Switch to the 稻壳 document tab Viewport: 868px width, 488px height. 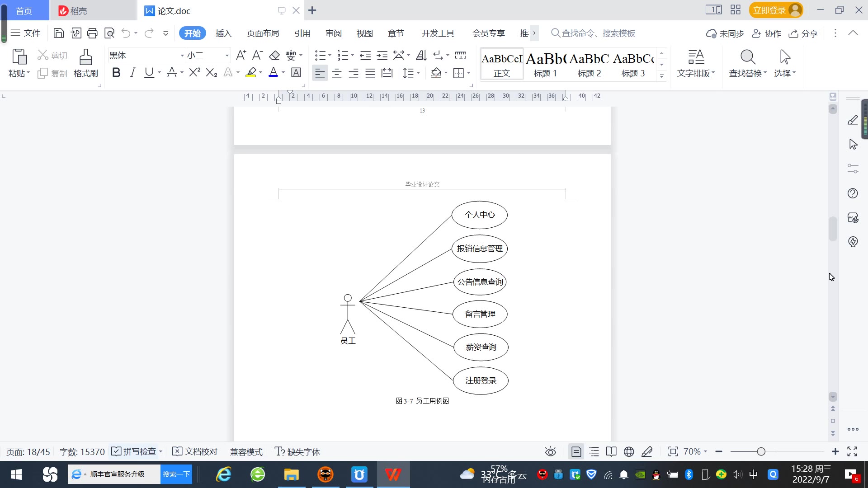pos(92,10)
